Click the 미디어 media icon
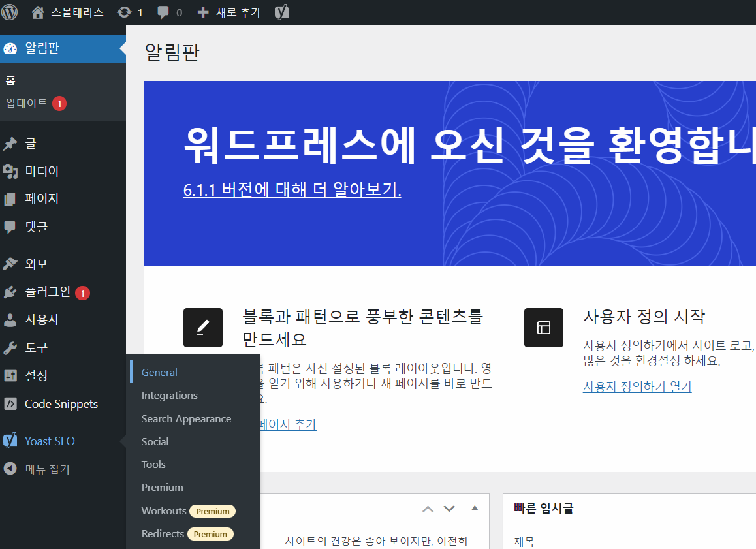 point(10,171)
